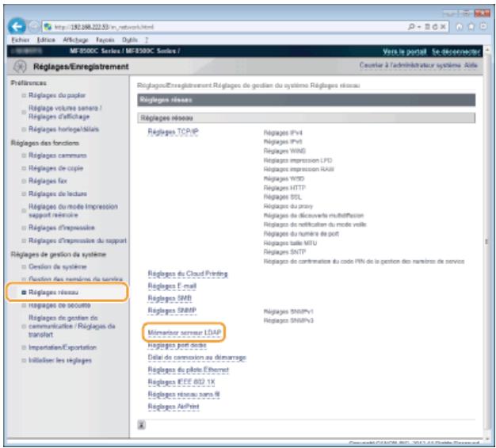This screenshot has width=496, height=448.
Task: Click the Réglages SNTP text
Action: [x=284, y=252]
